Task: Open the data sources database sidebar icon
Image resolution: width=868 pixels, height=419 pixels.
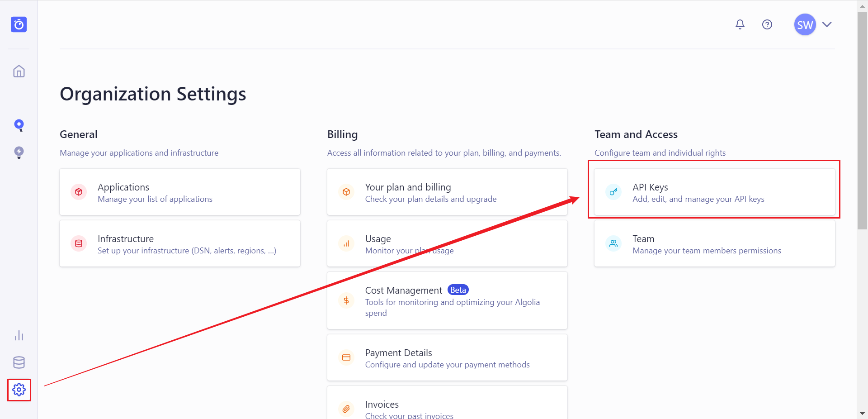Action: [19, 362]
